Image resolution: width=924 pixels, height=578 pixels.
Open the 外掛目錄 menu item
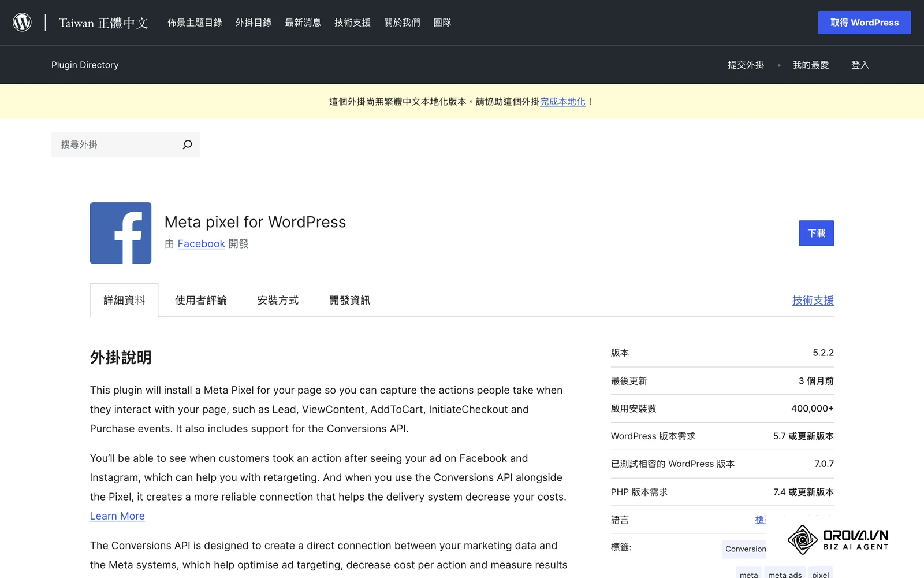pyautogui.click(x=254, y=23)
